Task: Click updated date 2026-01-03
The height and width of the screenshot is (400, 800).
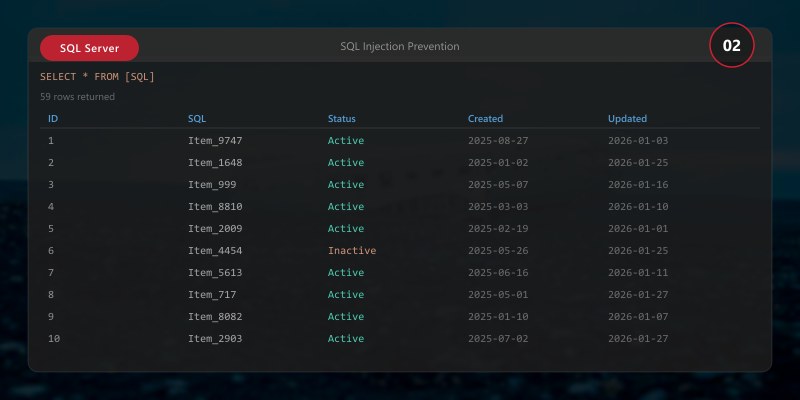Action: (x=638, y=140)
